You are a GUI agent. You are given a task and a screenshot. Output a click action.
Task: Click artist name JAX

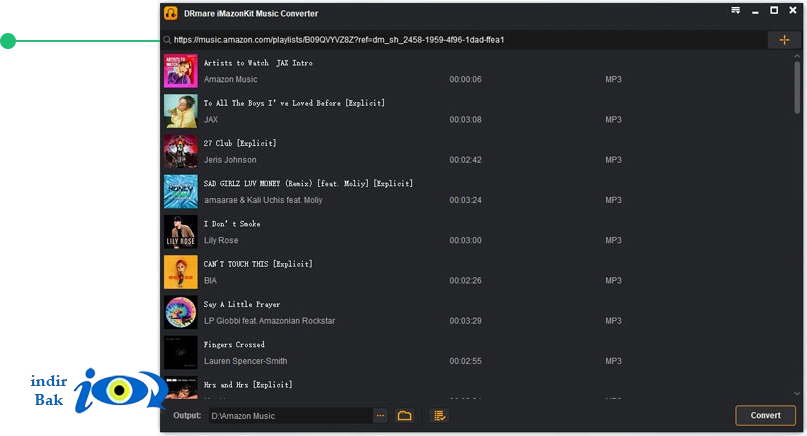tap(211, 119)
